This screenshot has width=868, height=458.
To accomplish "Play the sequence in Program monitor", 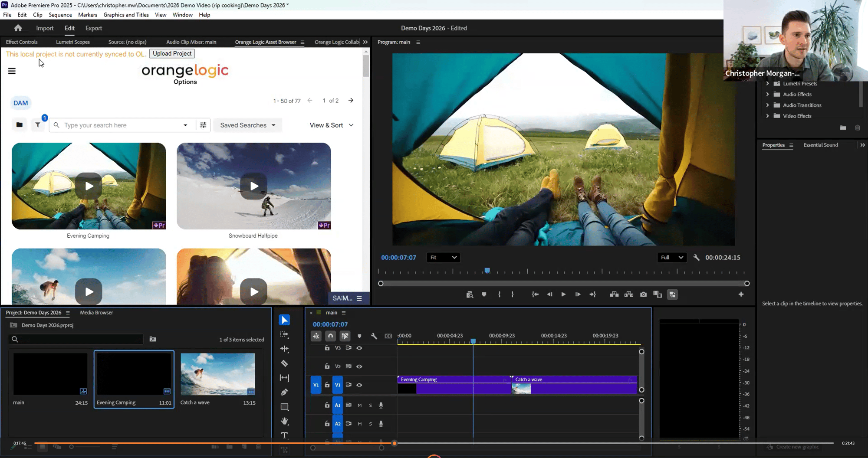I will [x=563, y=294].
